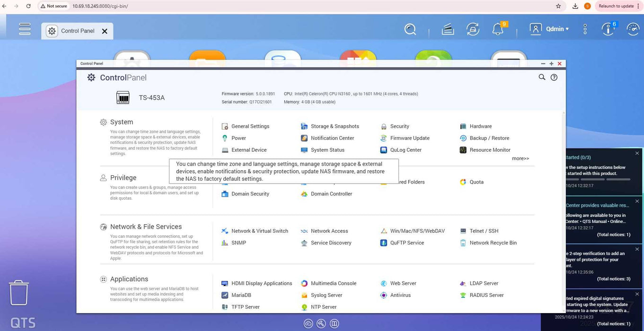The image size is (644, 331).
Task: Open the Security settings
Action: point(395,126)
